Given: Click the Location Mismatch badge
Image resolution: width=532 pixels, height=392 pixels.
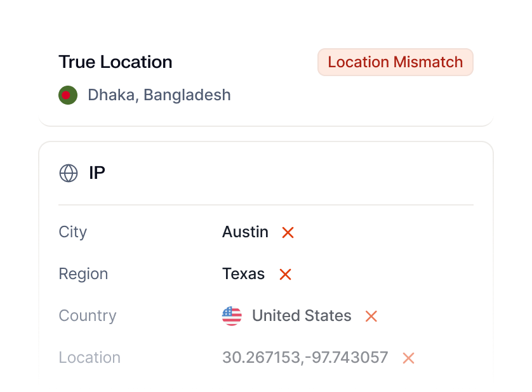Looking at the screenshot, I should (x=395, y=62).
